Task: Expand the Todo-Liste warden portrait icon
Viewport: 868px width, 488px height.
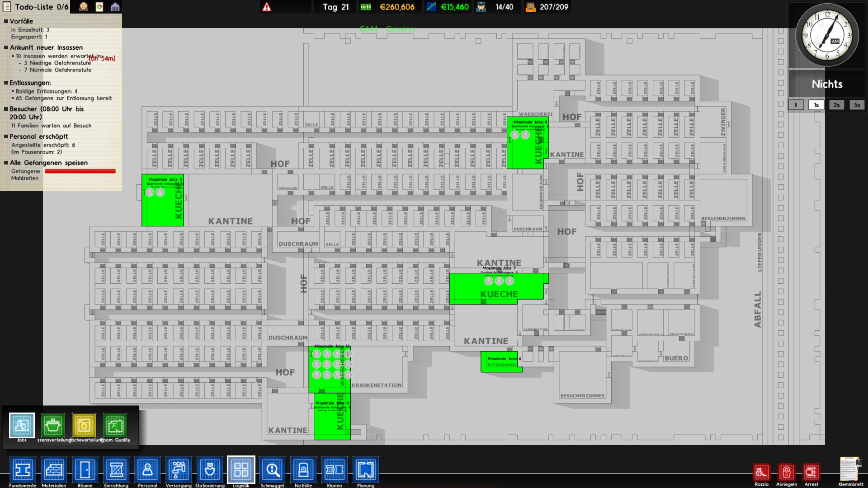Action: [x=83, y=7]
